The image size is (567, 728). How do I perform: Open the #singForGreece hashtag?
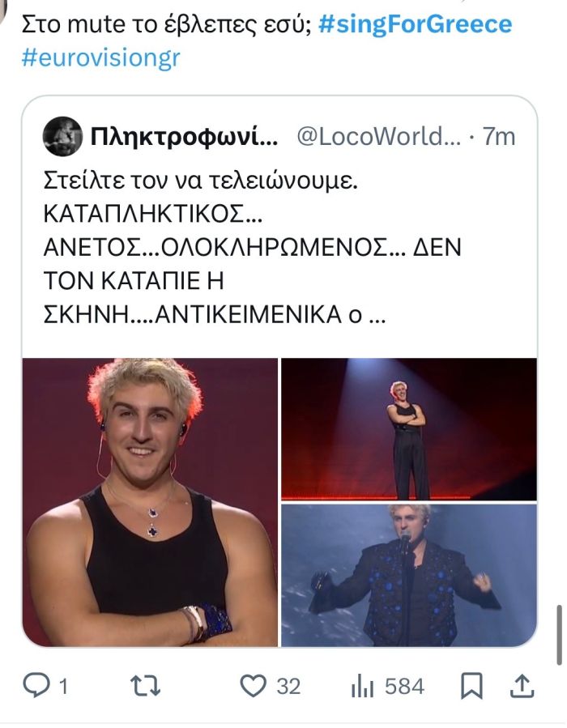click(x=416, y=24)
